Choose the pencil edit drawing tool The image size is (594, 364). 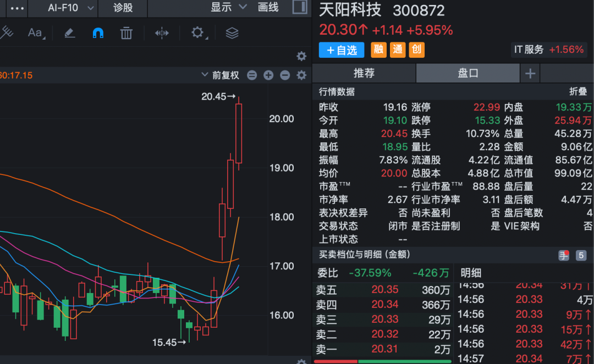pos(70,34)
